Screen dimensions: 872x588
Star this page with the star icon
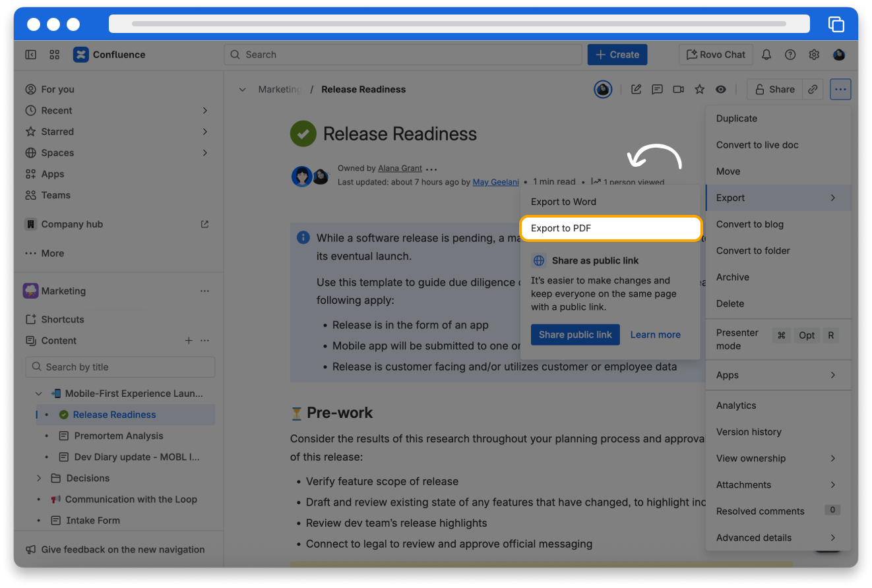pos(699,90)
